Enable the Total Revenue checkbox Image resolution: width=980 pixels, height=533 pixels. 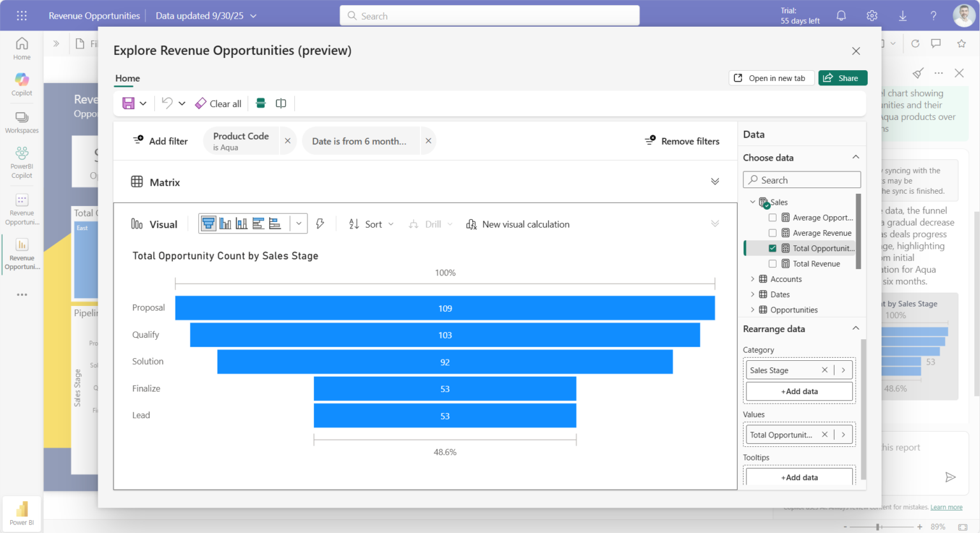coord(773,264)
